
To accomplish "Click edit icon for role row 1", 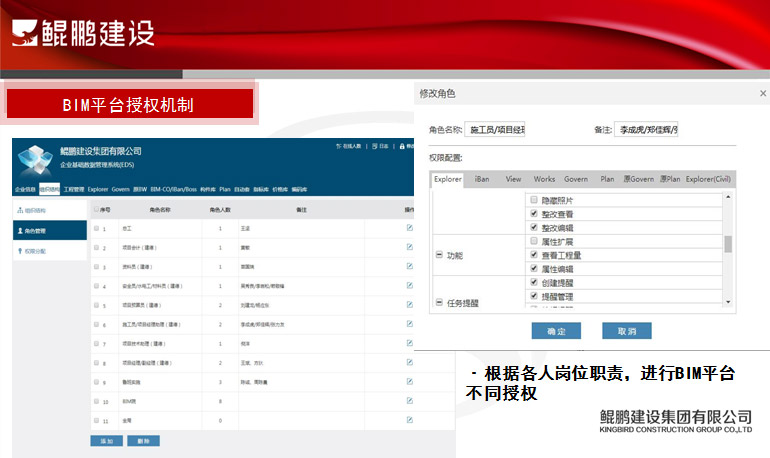I will tap(410, 228).
